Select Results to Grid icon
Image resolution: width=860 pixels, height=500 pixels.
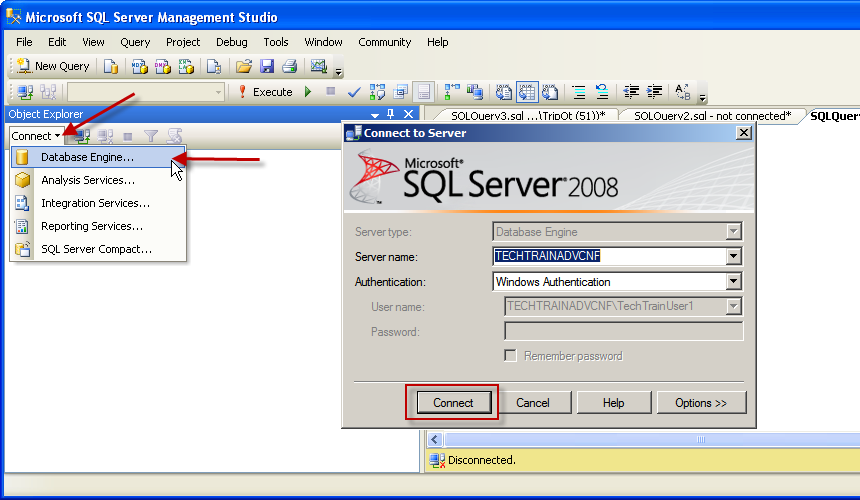(x=527, y=92)
